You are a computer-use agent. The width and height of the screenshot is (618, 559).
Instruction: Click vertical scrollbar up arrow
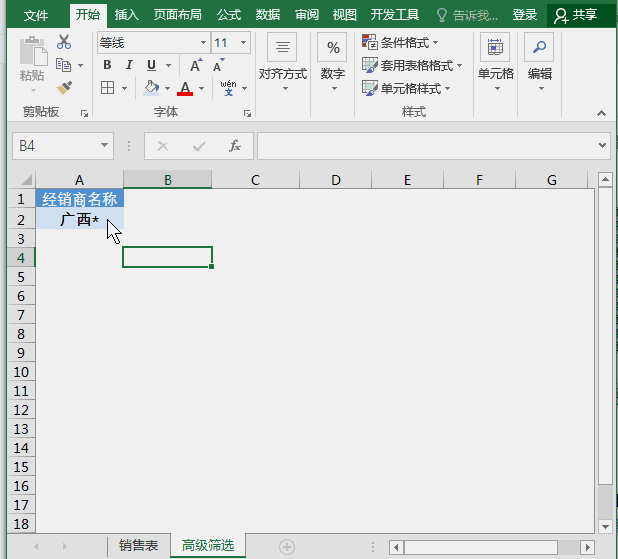pos(605,180)
